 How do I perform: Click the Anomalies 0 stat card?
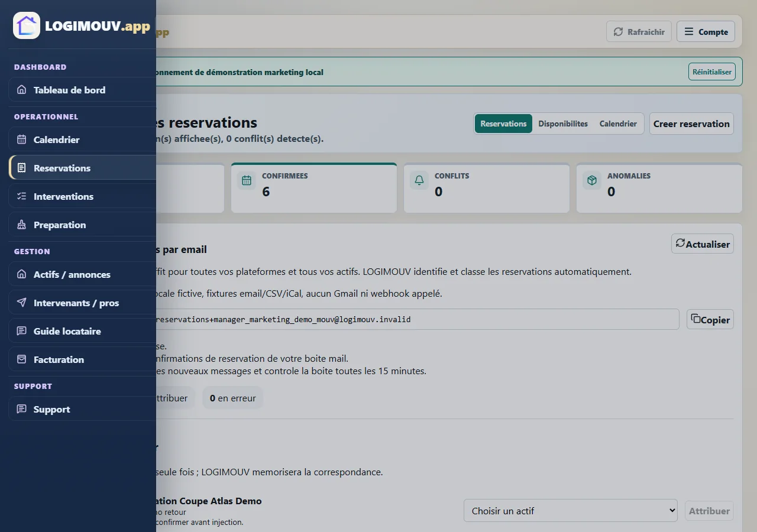click(x=659, y=188)
